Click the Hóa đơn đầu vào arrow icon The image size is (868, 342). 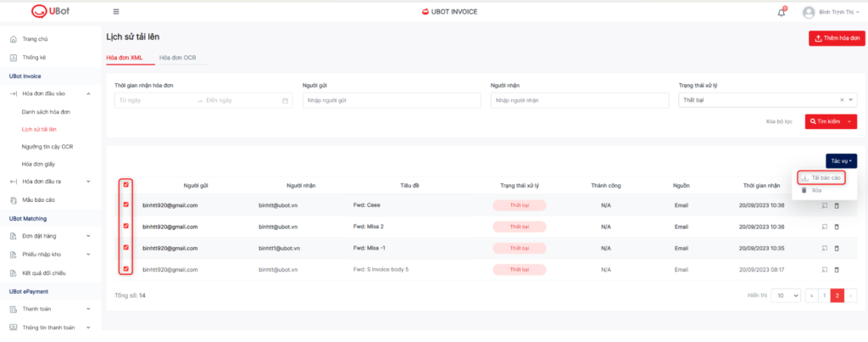(x=14, y=93)
